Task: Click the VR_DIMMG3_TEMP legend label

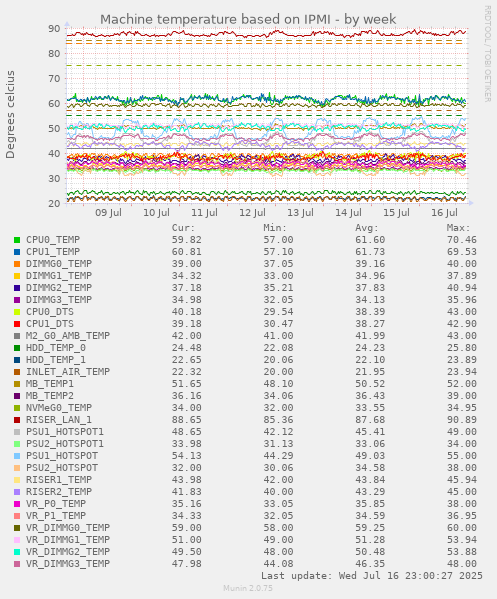Action: 68,564
